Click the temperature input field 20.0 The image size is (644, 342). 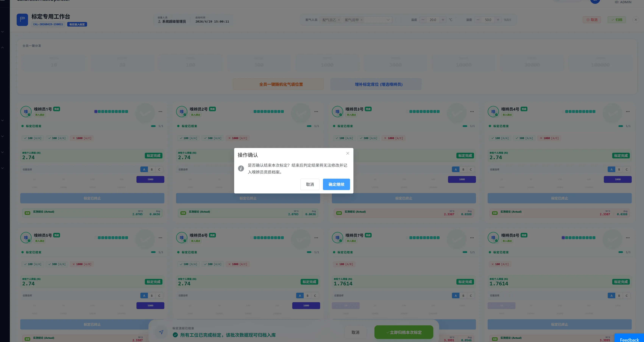433,20
